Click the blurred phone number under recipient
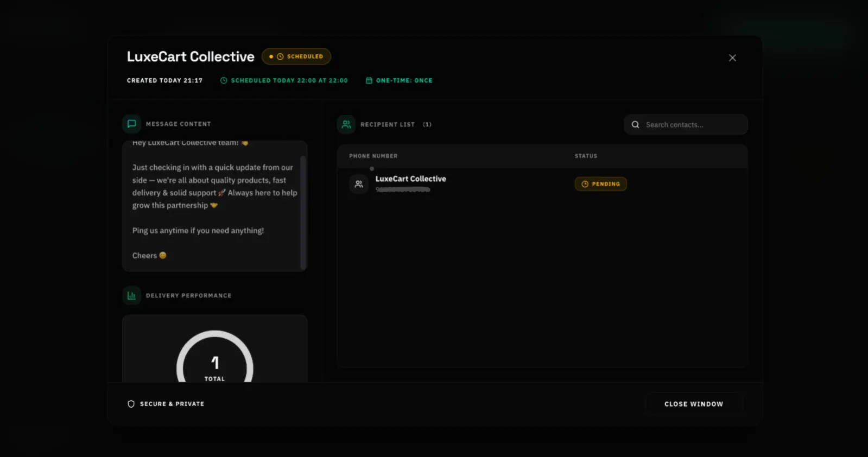The image size is (868, 457). (403, 190)
